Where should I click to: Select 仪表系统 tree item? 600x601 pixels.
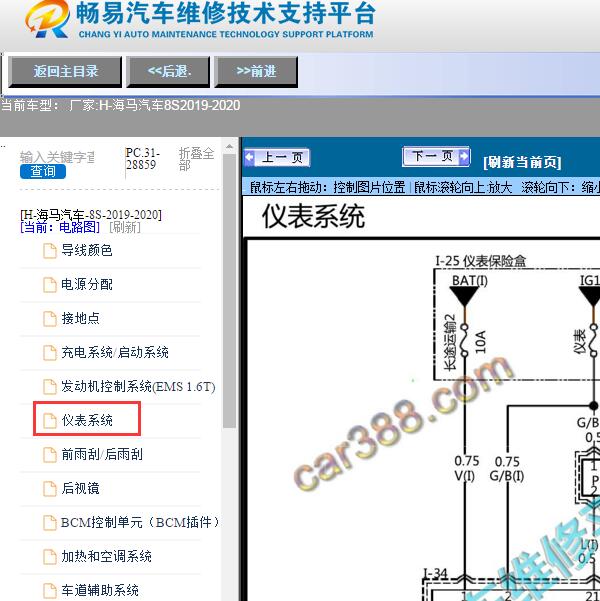tap(87, 420)
